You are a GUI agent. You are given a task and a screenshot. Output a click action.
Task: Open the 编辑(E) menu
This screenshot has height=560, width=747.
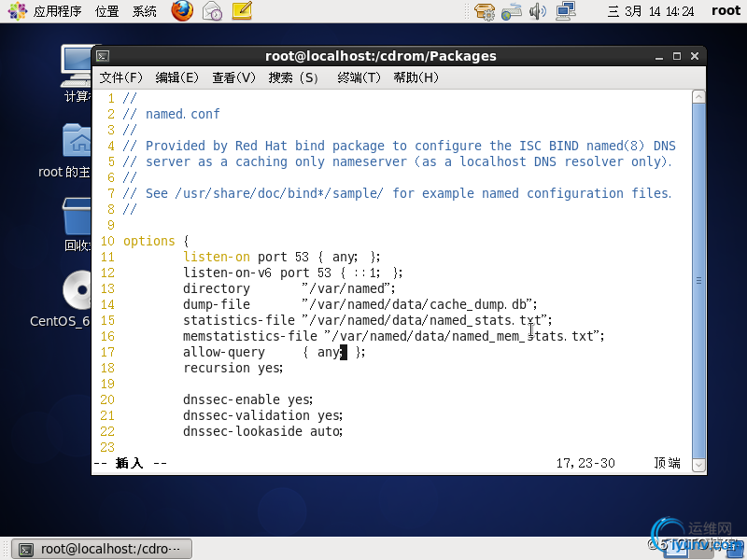pos(176,77)
